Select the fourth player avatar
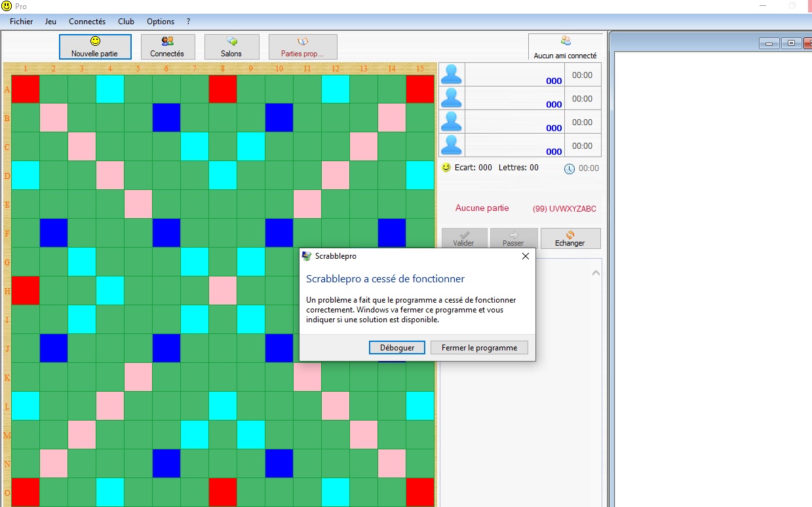Viewport: 812px width, 507px height. pos(452,145)
